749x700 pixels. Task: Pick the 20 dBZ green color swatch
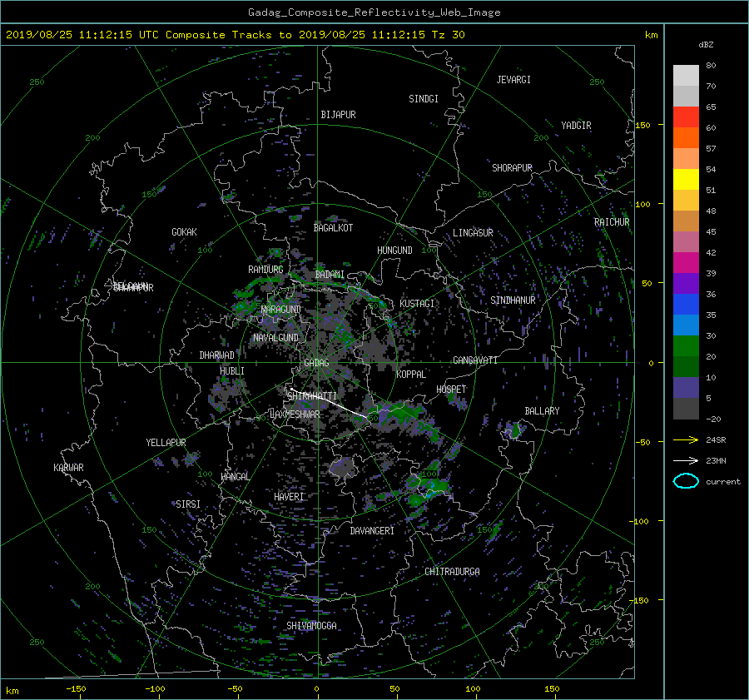pyautogui.click(x=686, y=346)
